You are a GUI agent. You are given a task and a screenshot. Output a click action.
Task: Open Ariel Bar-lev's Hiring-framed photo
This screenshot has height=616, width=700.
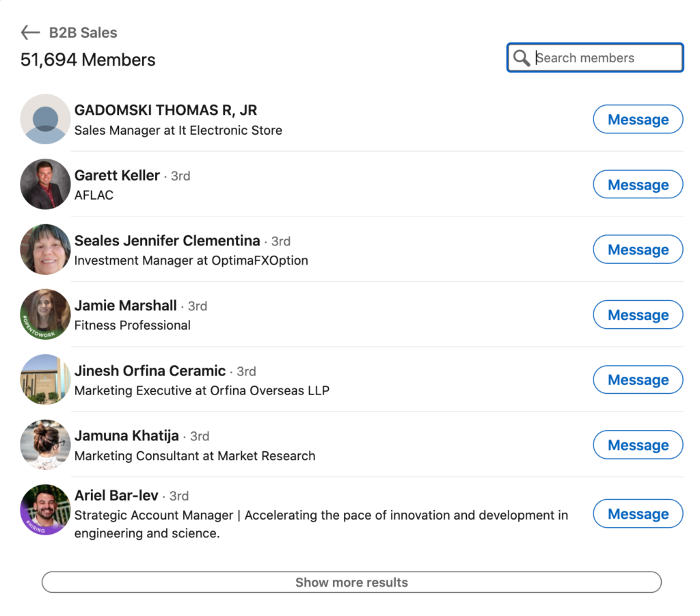point(46,509)
